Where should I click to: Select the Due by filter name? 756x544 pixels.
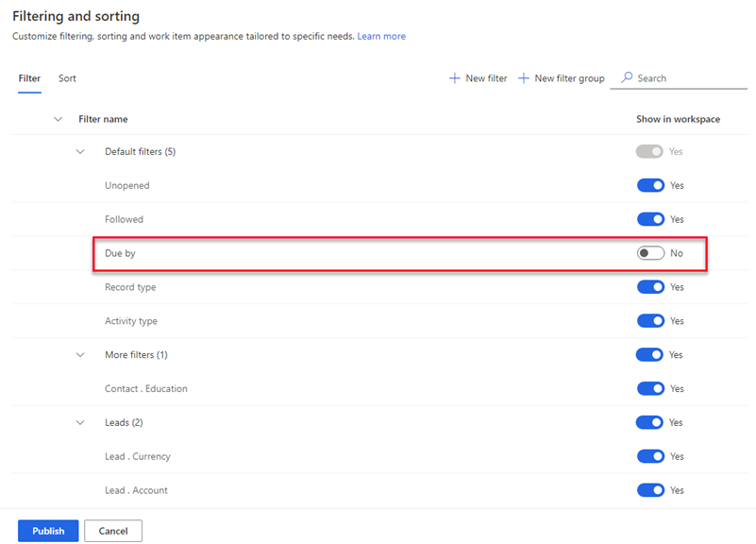(120, 253)
